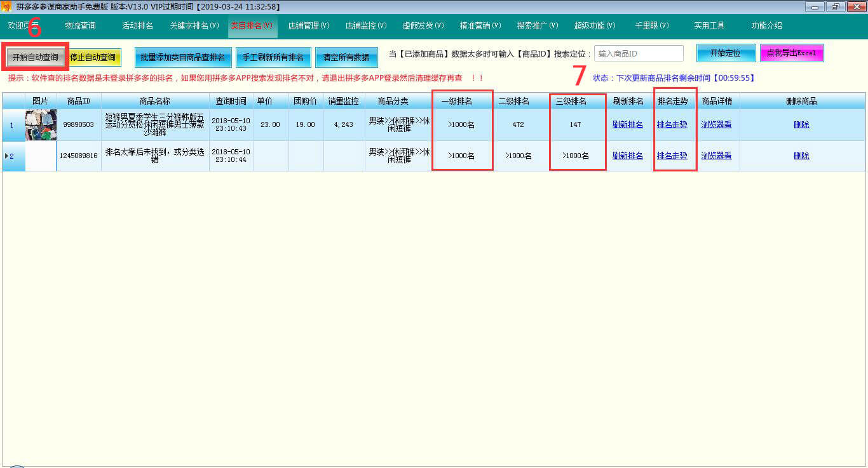Click the 清空所有数据 button
This screenshot has height=468, width=868.
click(x=346, y=57)
